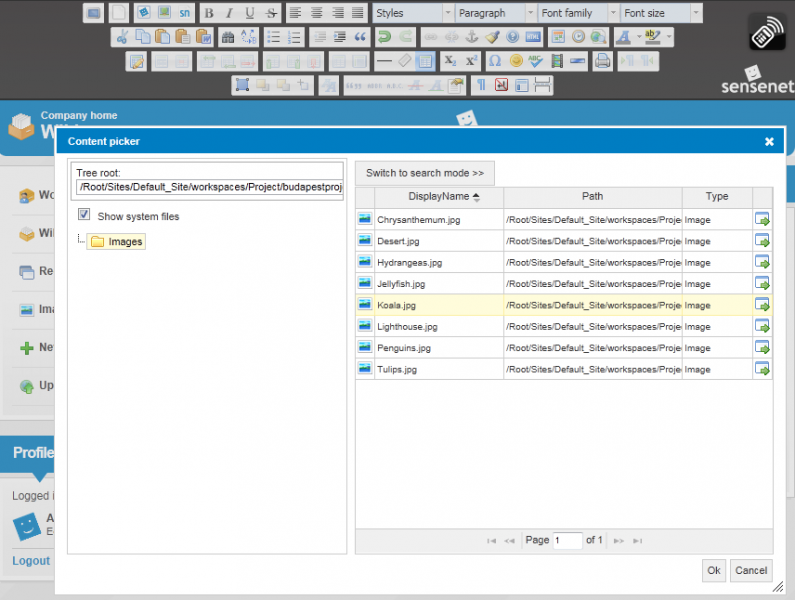Click the Copy icon in toolbar
Screen dimensions: 795x600
click(142, 37)
